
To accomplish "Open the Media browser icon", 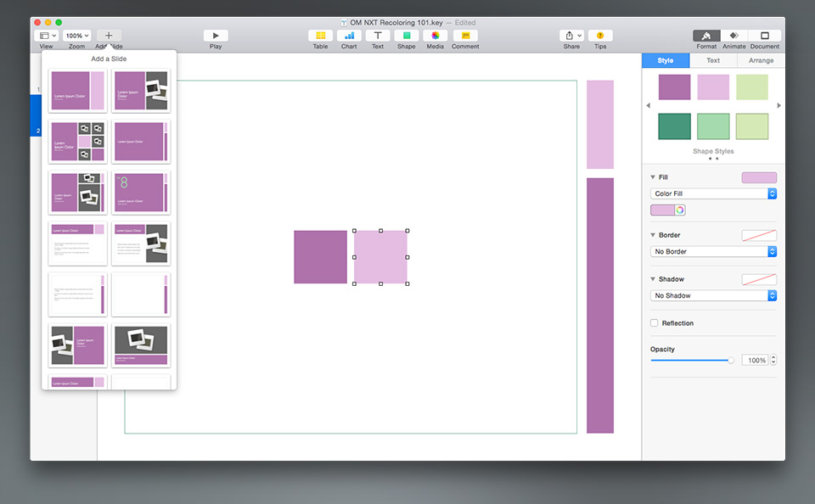I will click(x=435, y=36).
